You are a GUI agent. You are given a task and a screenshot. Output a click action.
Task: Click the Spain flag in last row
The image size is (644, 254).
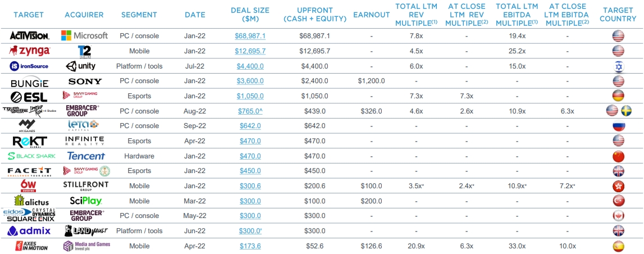(619, 246)
